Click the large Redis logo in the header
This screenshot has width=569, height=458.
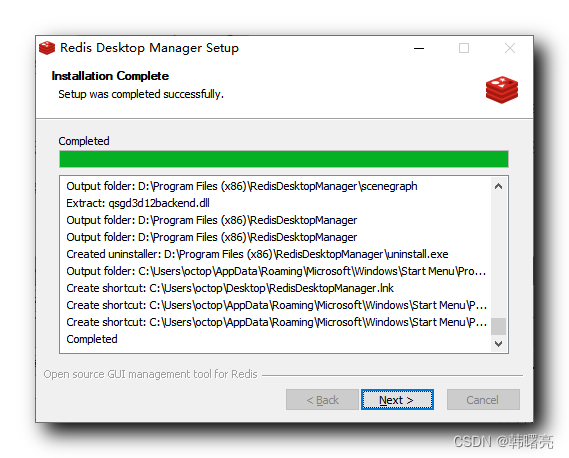(502, 90)
